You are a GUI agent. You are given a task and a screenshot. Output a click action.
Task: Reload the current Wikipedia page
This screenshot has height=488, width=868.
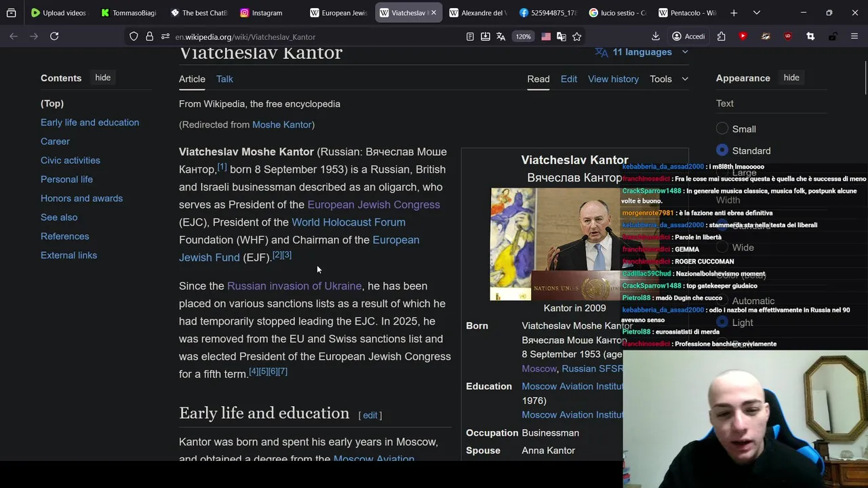[54, 37]
